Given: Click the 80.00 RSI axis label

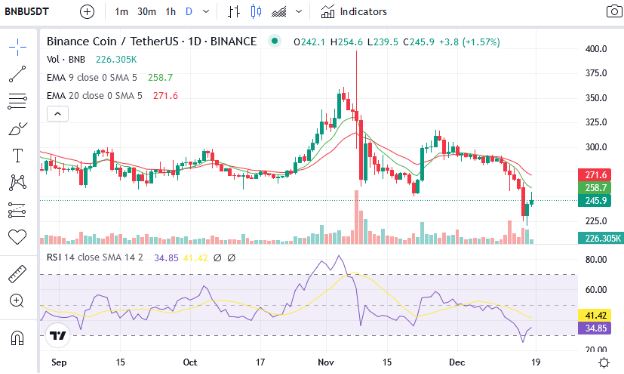Looking at the screenshot, I should point(596,259).
